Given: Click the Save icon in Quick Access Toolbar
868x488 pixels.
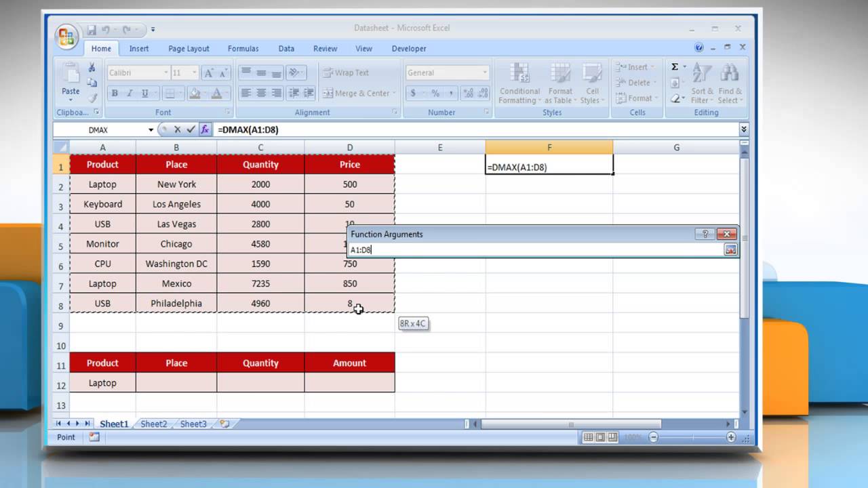Looking at the screenshot, I should 92,30.
